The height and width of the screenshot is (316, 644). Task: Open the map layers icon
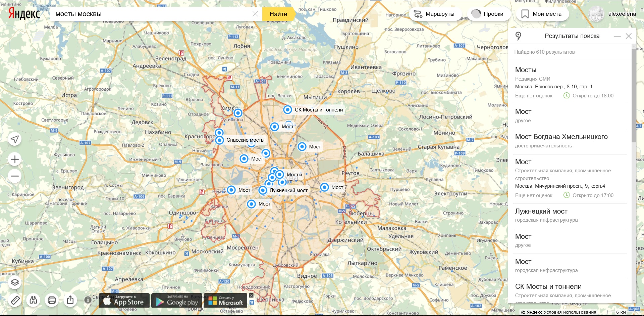point(15,282)
